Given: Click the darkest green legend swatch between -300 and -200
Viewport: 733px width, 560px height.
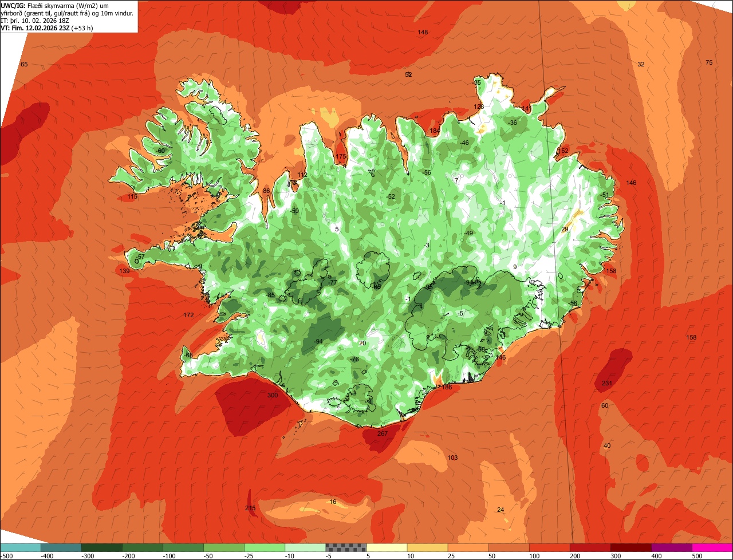Looking at the screenshot, I should point(101,547).
